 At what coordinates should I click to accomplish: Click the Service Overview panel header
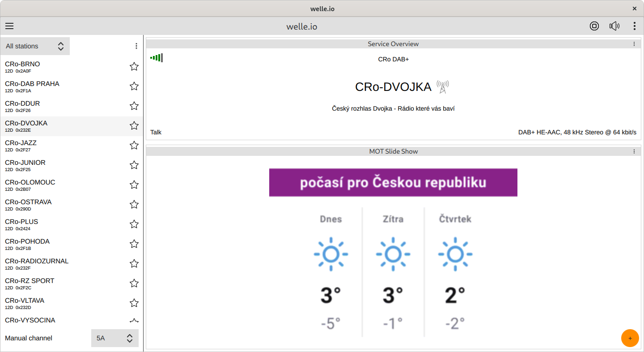coord(393,44)
